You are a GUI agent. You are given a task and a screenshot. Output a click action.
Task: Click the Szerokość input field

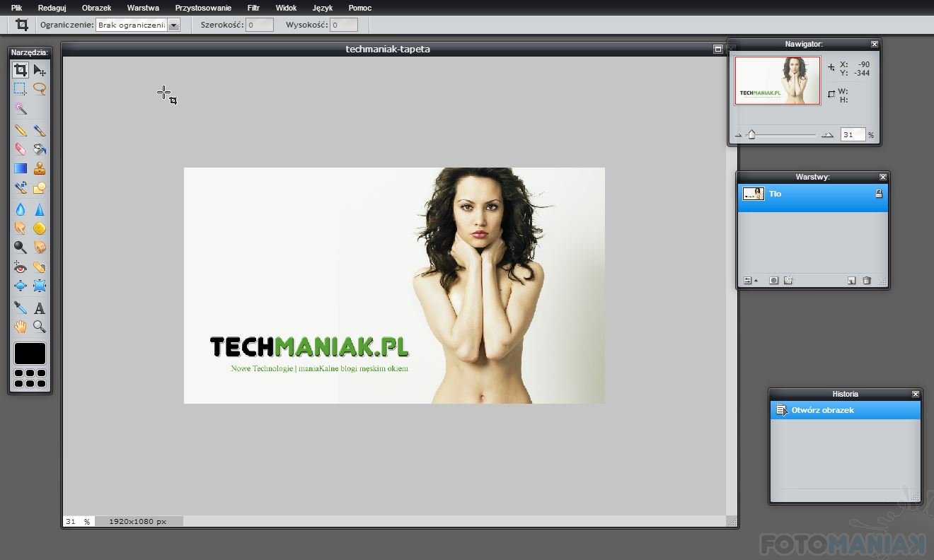[x=259, y=25]
